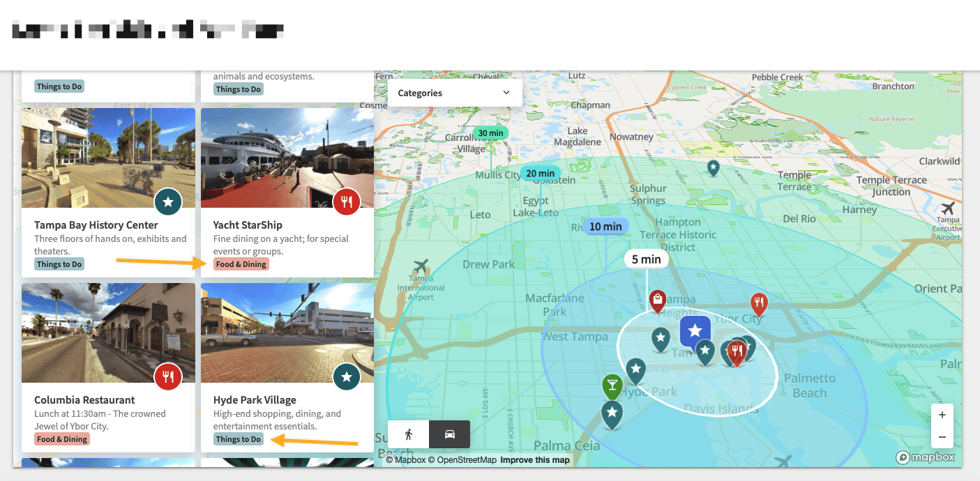Click the restaurant pin near Ybor City

(759, 303)
